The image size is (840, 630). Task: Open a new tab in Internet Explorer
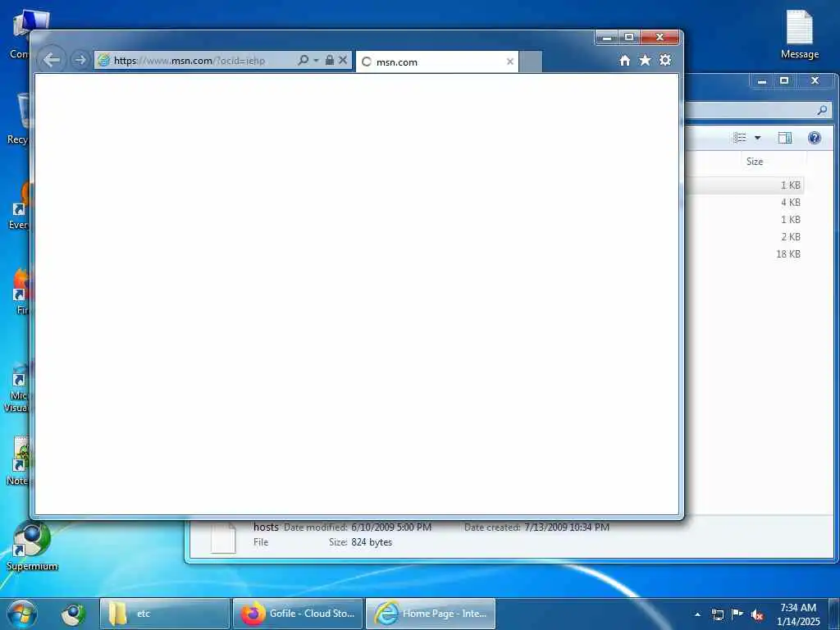tap(531, 62)
